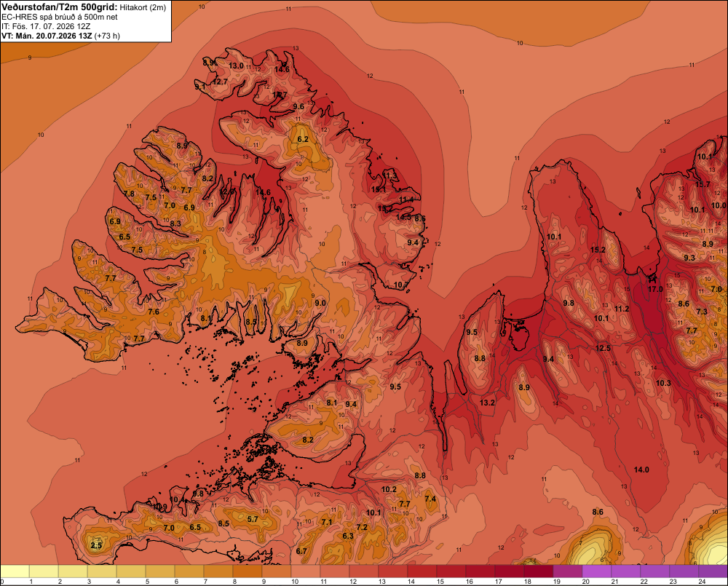Viewport: 728px width, 586px height.
Task: Click the 14.0 temperature reading
Action: point(641,470)
